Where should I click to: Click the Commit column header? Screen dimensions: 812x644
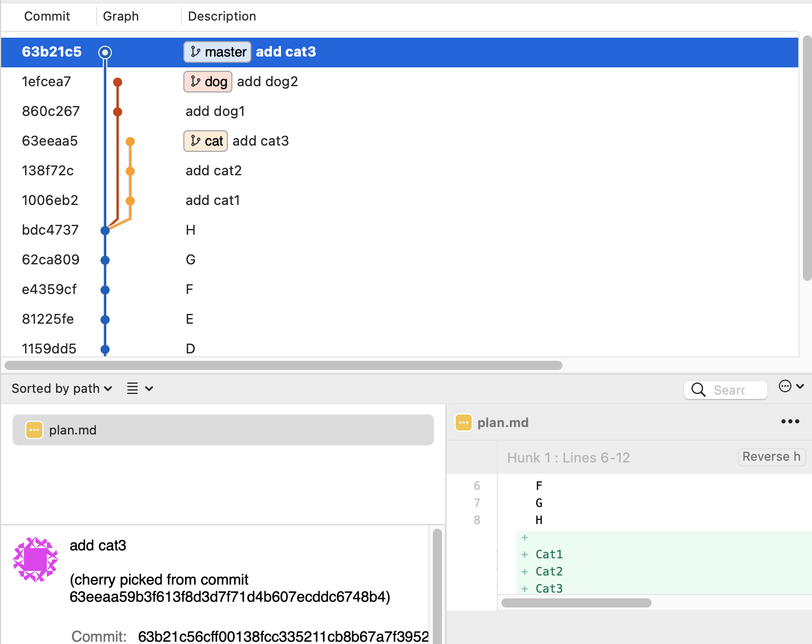47,17
